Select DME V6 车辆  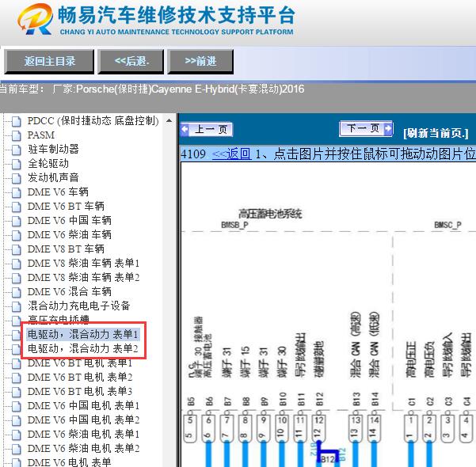[58, 192]
